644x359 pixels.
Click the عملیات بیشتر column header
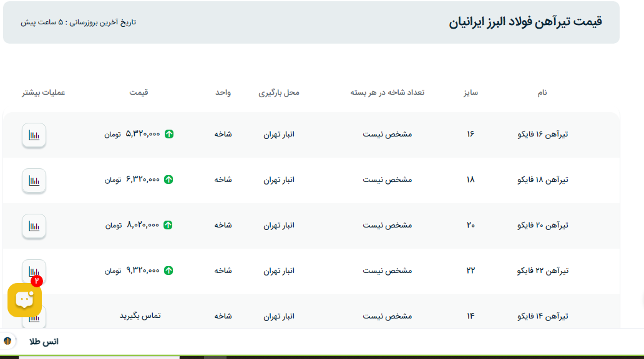coord(44,92)
